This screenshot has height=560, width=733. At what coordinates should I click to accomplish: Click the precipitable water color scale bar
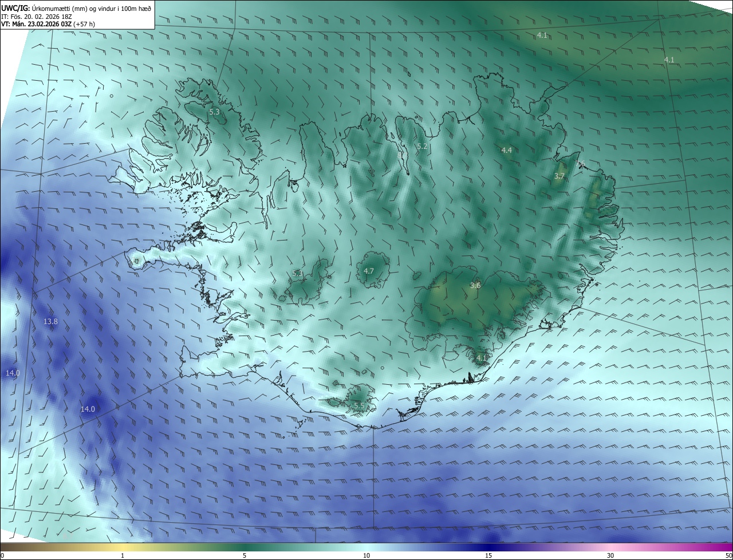pos(366,547)
